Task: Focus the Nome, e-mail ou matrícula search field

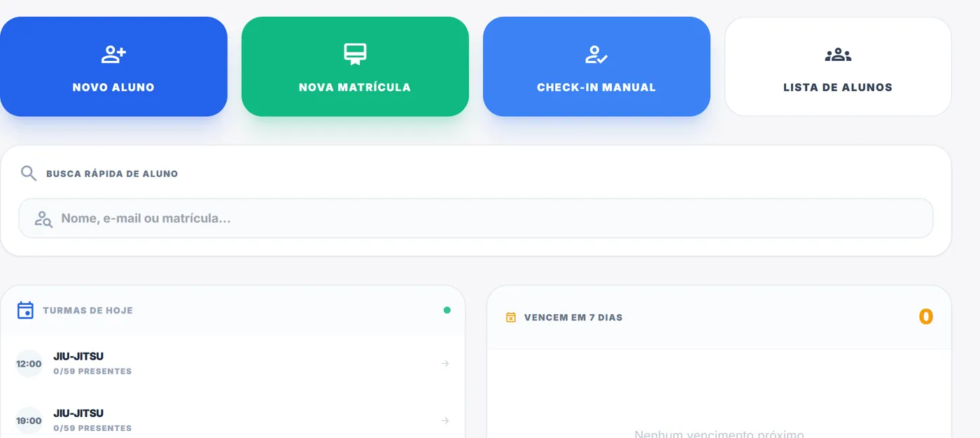Action: (476, 218)
